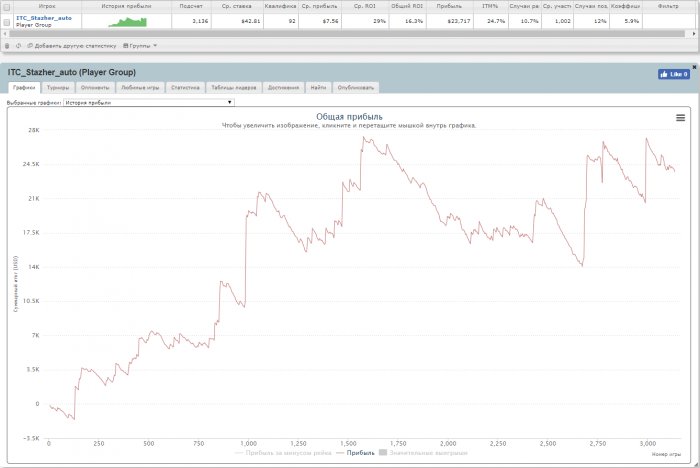Open the Выбранные графики dropdown

(149, 102)
